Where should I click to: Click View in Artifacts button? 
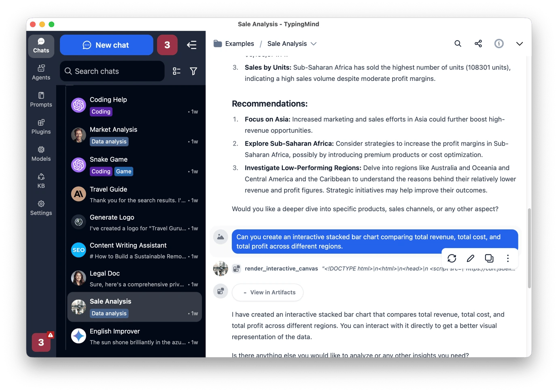(x=267, y=292)
